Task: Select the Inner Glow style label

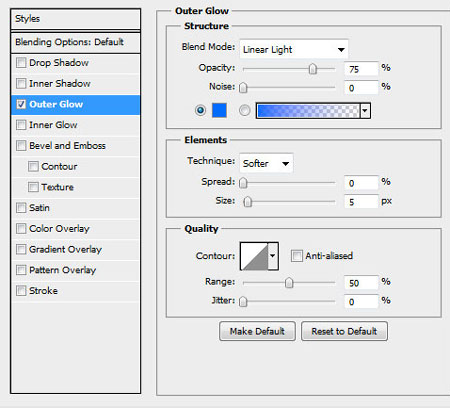Action: pyautogui.click(x=53, y=125)
